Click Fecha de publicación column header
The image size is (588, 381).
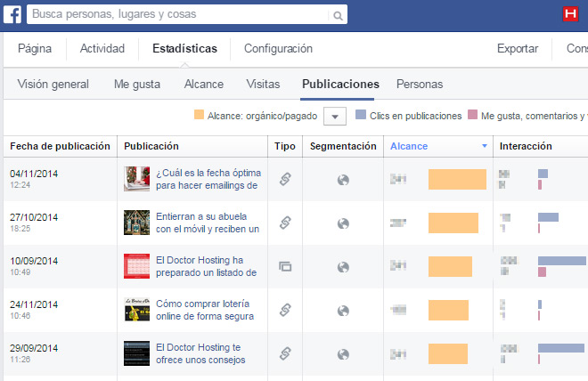(60, 146)
